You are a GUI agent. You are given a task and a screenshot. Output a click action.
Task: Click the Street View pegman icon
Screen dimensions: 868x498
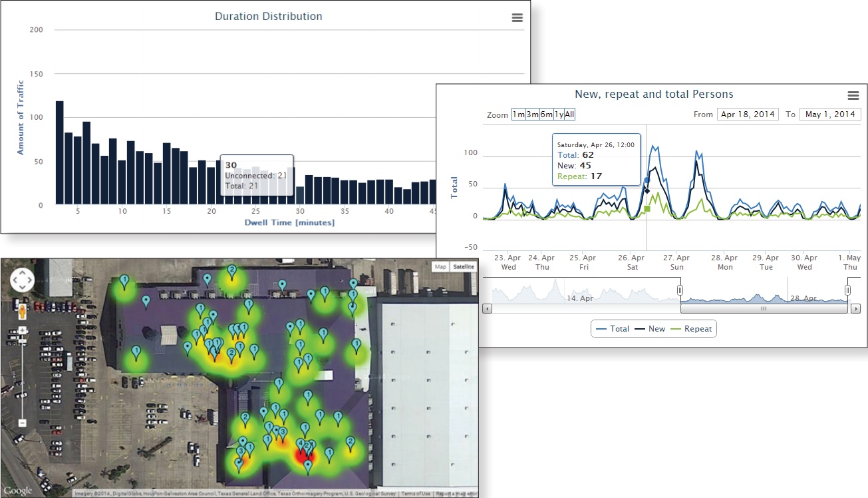click(22, 311)
